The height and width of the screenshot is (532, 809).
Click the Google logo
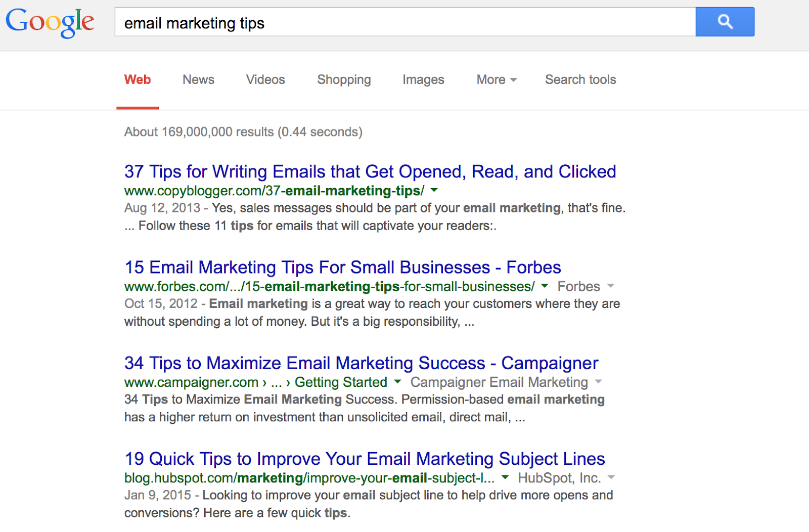pos(50,22)
